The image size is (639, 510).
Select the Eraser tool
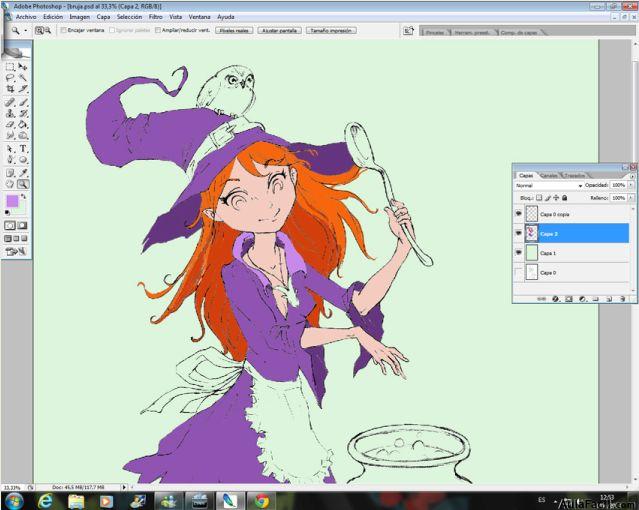[10, 124]
